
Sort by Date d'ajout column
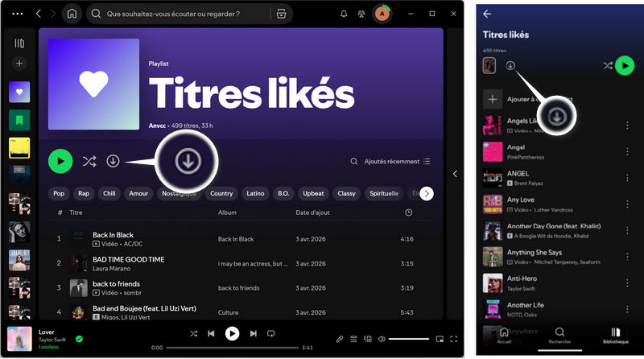[312, 213]
